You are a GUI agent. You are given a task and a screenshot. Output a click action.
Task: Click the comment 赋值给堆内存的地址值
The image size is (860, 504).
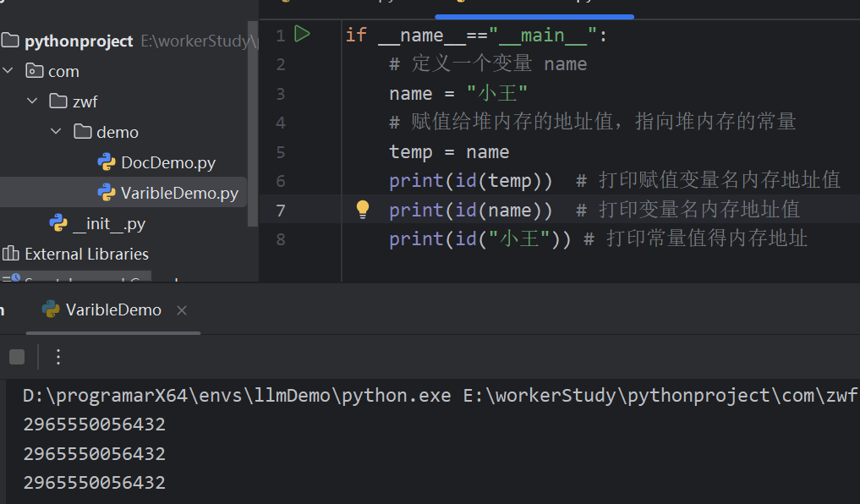tap(592, 122)
